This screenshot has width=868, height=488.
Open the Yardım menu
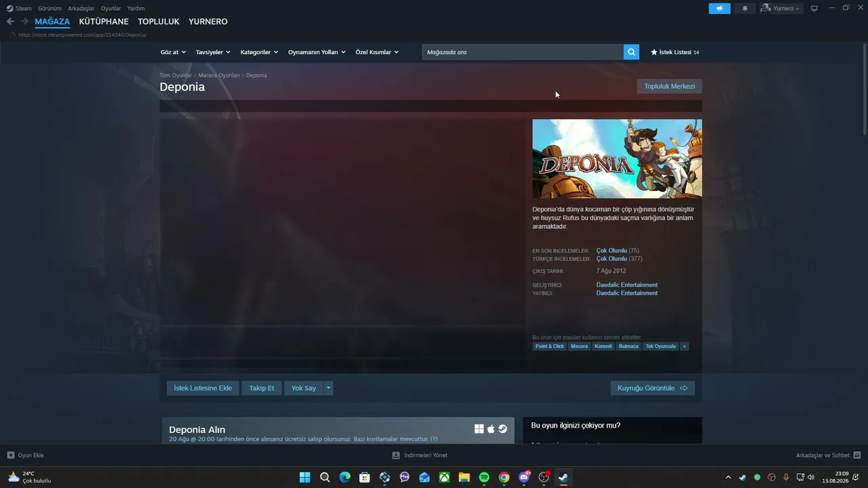[x=136, y=8]
